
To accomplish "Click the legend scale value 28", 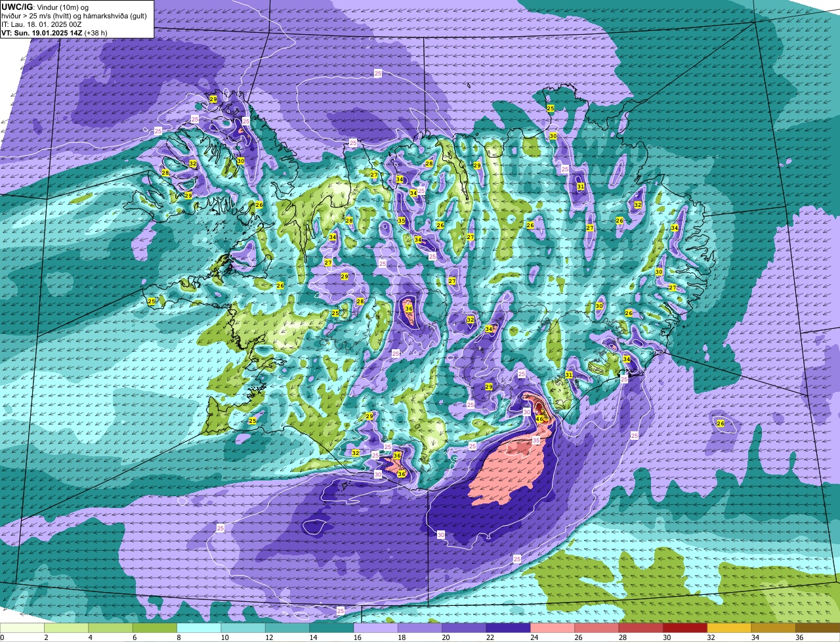I will click(622, 637).
